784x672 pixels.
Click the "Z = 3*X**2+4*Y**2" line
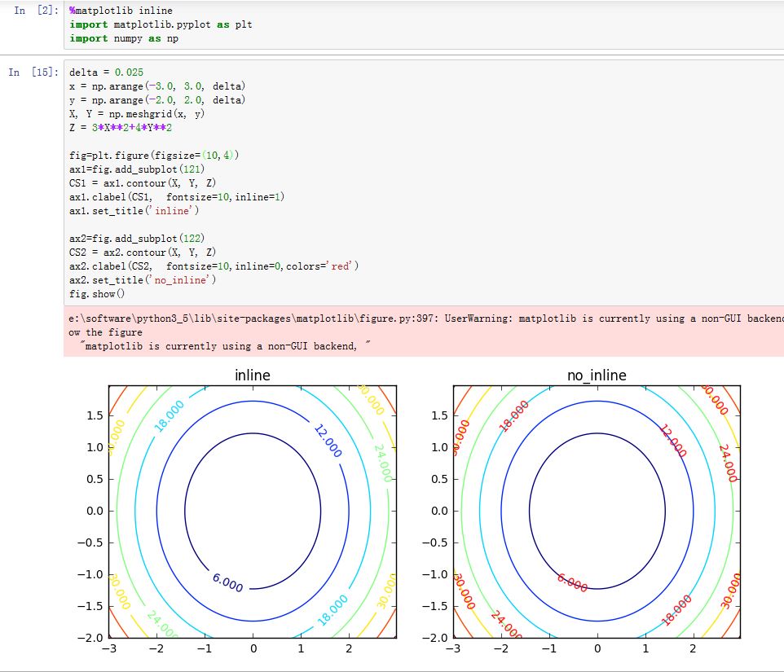[x=121, y=128]
